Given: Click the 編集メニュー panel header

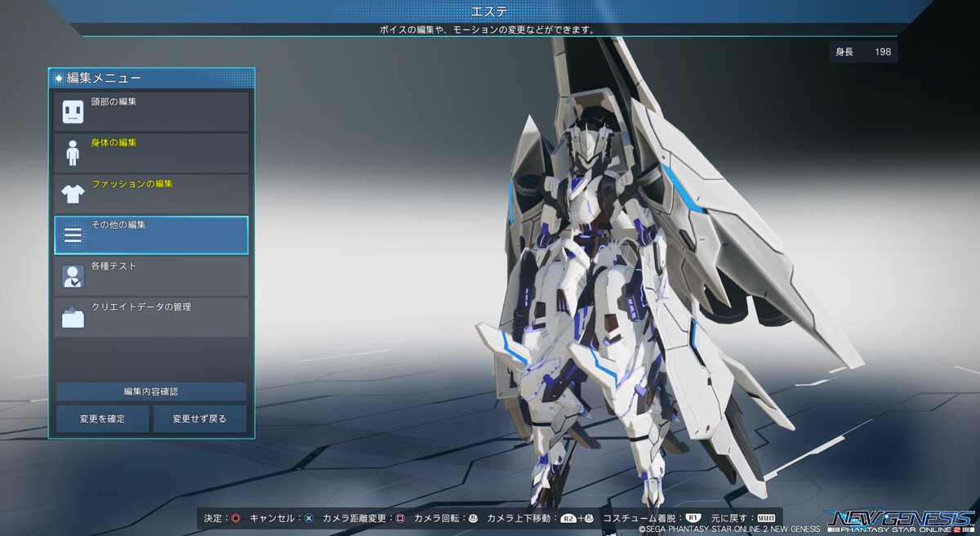Looking at the screenshot, I should [x=151, y=78].
